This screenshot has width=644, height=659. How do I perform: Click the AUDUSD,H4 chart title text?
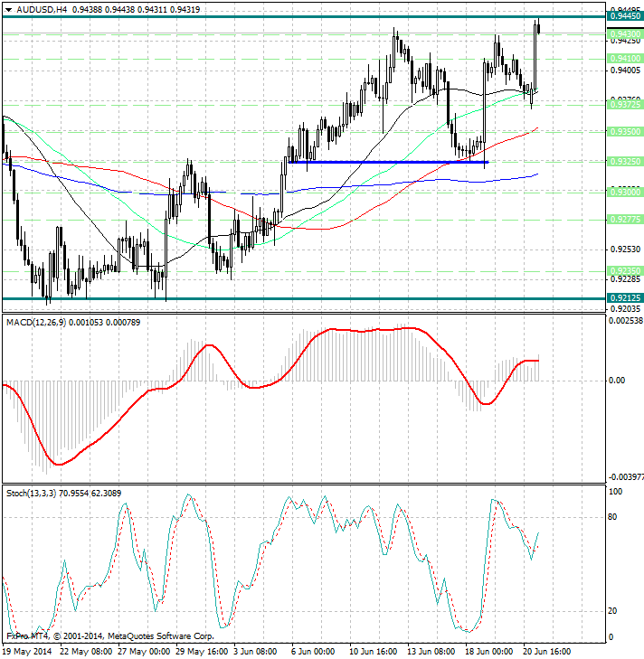coord(42,9)
